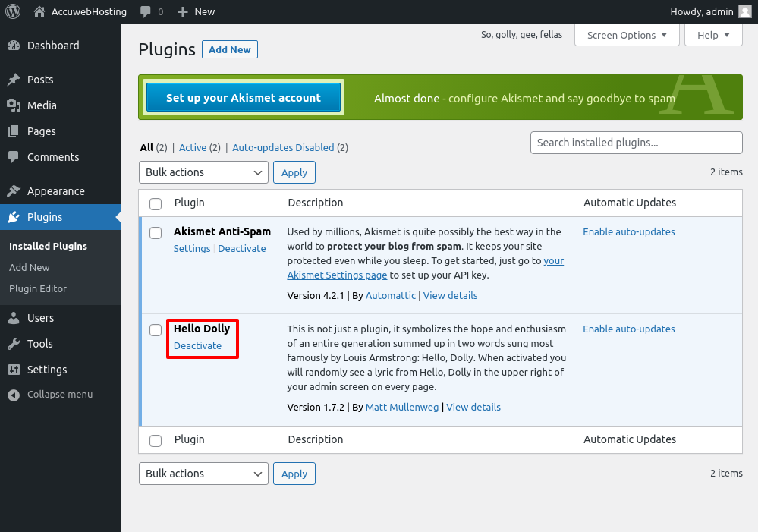Screen dimensions: 758x532
Task: Open the comments bubble icon in admin bar
Action: 145,11
